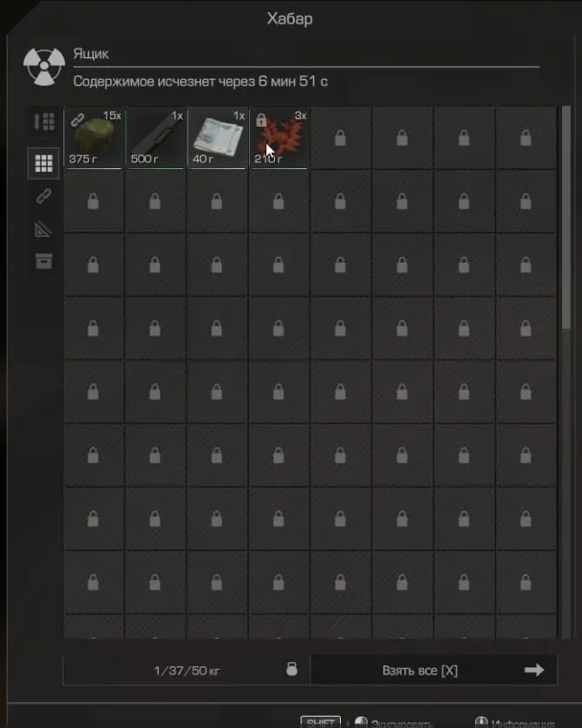582x728 pixels.
Task: Click the link icon on green stone item
Action: coord(77,121)
